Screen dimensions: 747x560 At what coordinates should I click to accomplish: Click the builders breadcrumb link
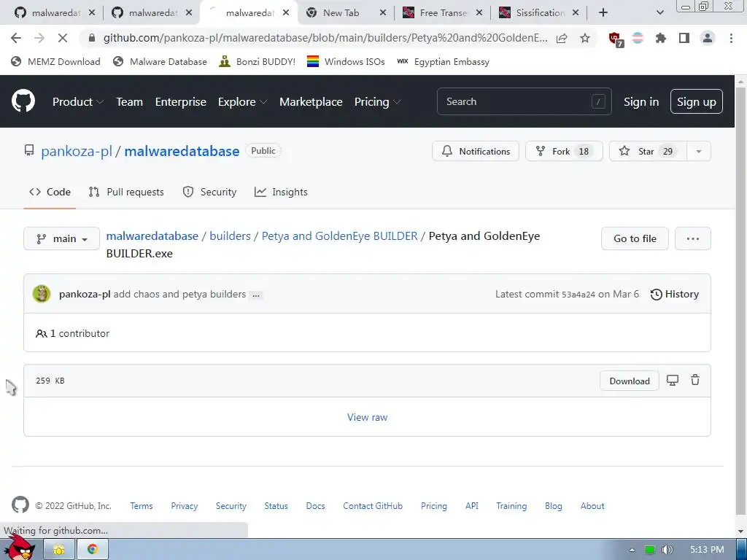click(230, 236)
